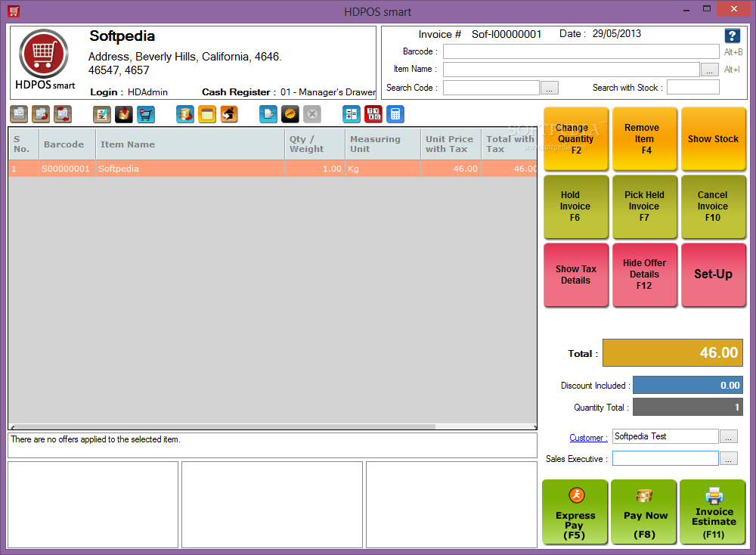Click the Barcode input field
This screenshot has width=756, height=555.
click(581, 51)
